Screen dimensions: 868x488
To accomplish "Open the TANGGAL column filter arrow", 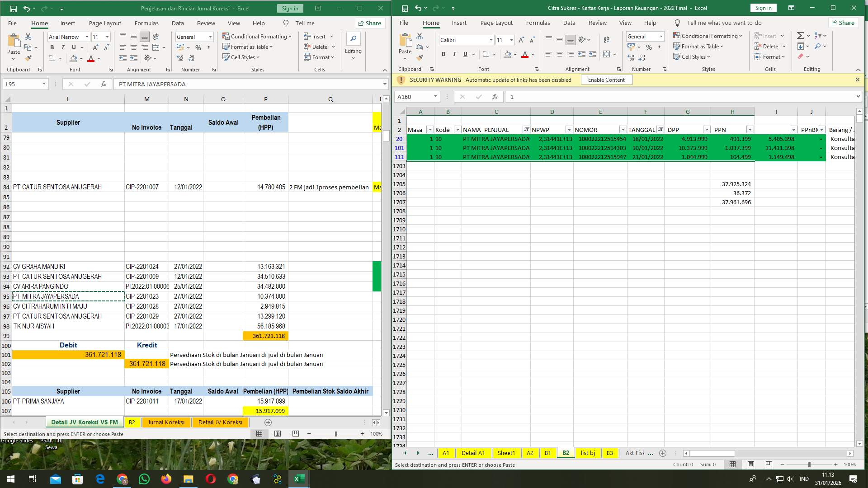I will [x=660, y=130].
